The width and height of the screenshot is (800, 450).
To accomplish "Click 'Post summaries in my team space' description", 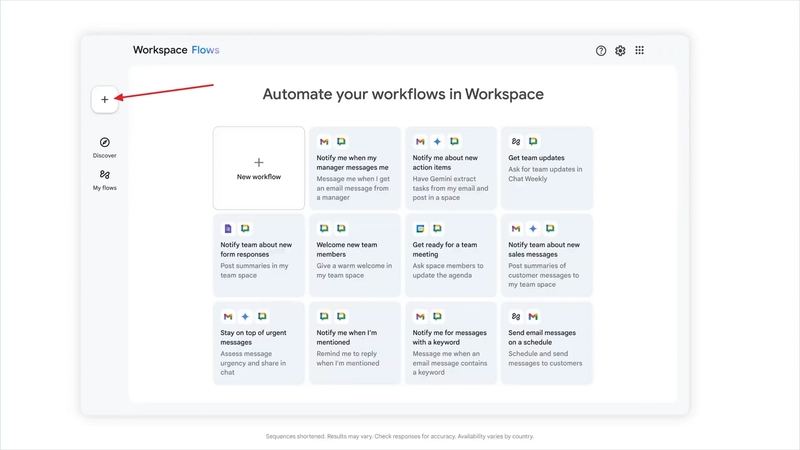I will tap(254, 270).
